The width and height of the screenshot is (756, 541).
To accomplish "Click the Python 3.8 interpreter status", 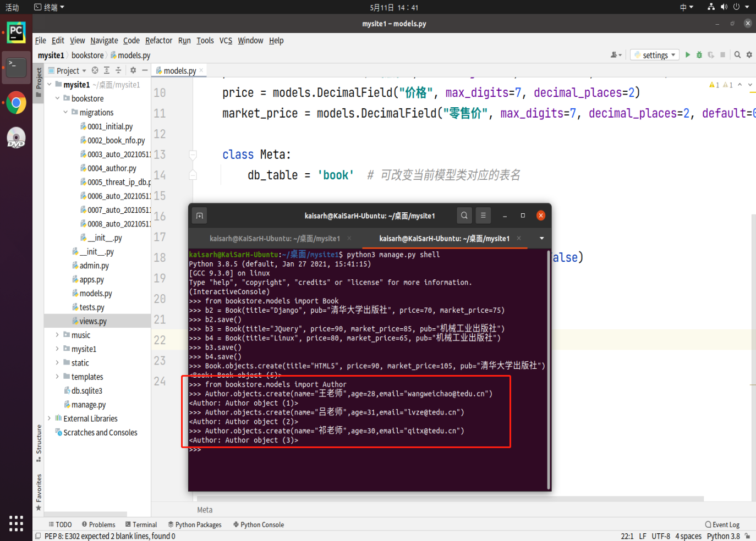I will [723, 536].
